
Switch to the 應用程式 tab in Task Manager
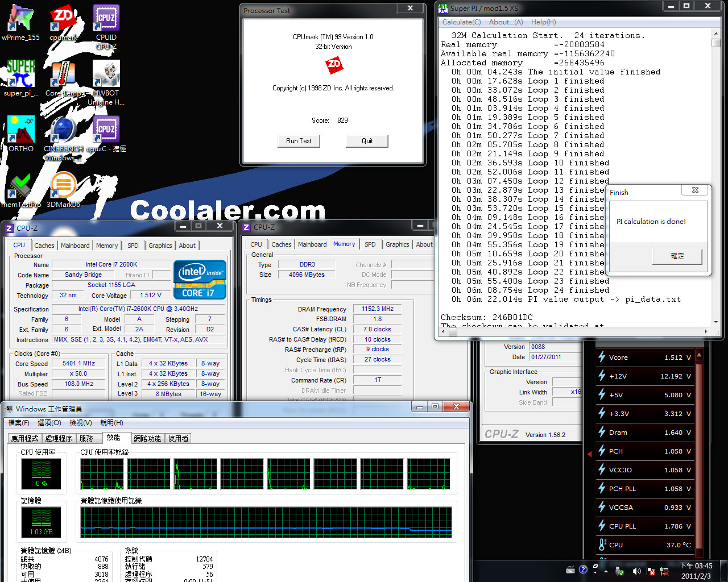pos(25,438)
